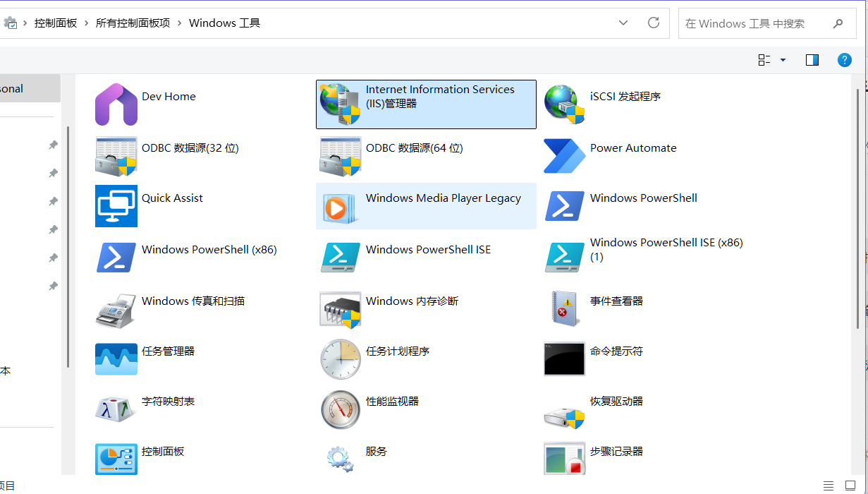Select the 性能监视器 label
This screenshot has width=868, height=494.
pyautogui.click(x=392, y=402)
